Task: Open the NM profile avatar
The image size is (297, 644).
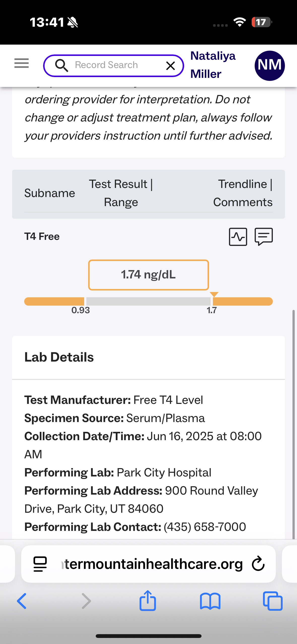Action: point(270,66)
